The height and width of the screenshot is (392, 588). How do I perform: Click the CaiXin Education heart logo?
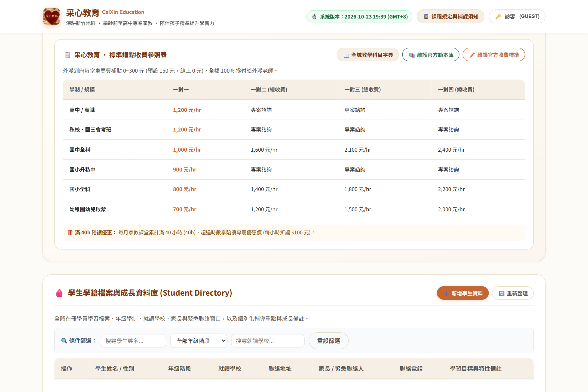pyautogui.click(x=51, y=16)
